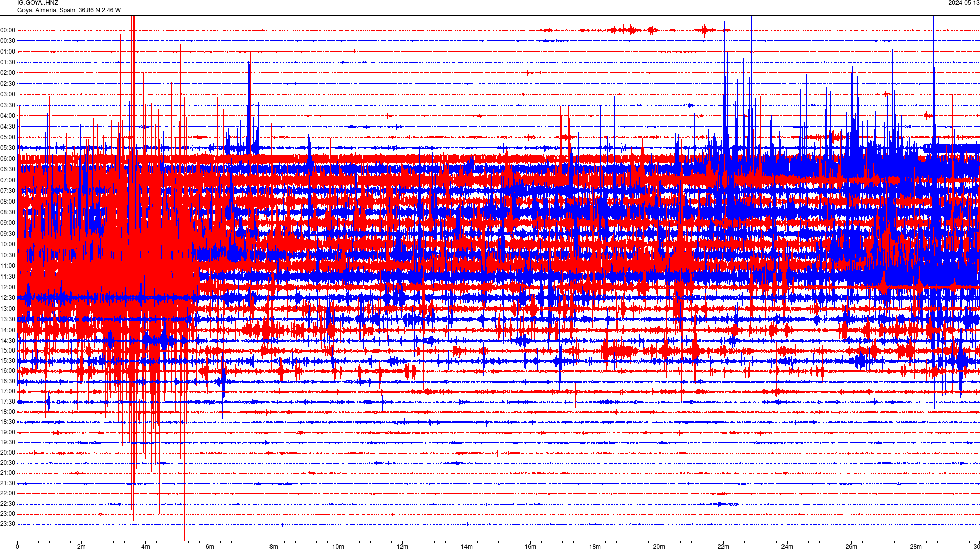
Task: Click the 04:30 time row label
Action: click(8, 127)
